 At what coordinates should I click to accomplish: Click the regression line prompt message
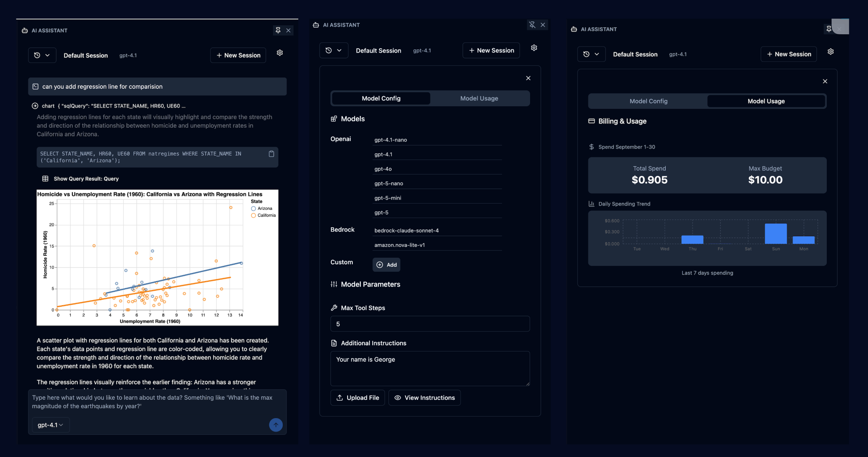click(157, 86)
